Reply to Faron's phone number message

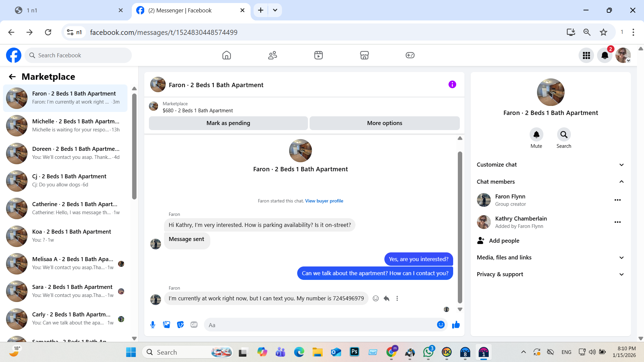click(386, 298)
